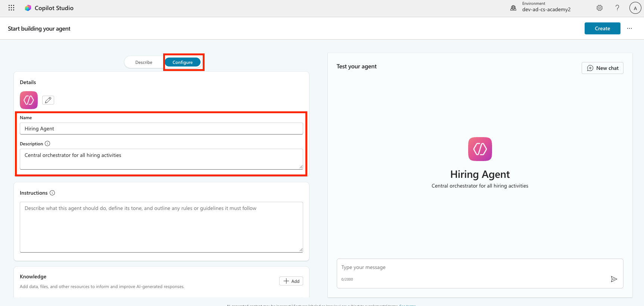644x306 pixels.
Task: Click the pink agent icon in Details
Action: [x=29, y=100]
